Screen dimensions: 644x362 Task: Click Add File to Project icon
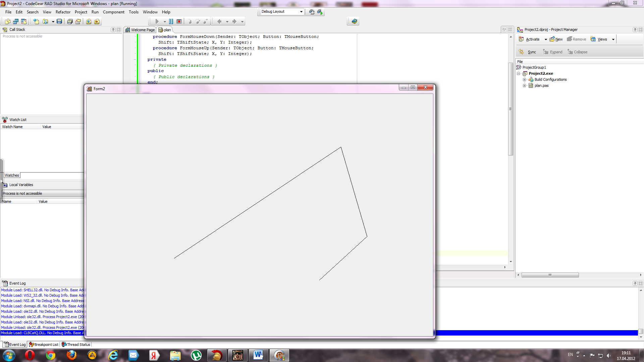(x=89, y=21)
